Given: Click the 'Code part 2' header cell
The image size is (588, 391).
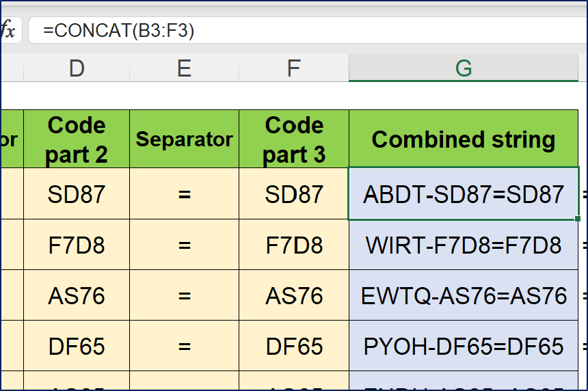Looking at the screenshot, I should (77, 139).
